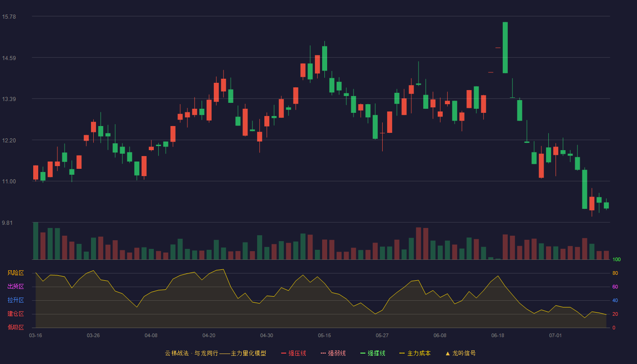Click the 04-30 date label

267,335
